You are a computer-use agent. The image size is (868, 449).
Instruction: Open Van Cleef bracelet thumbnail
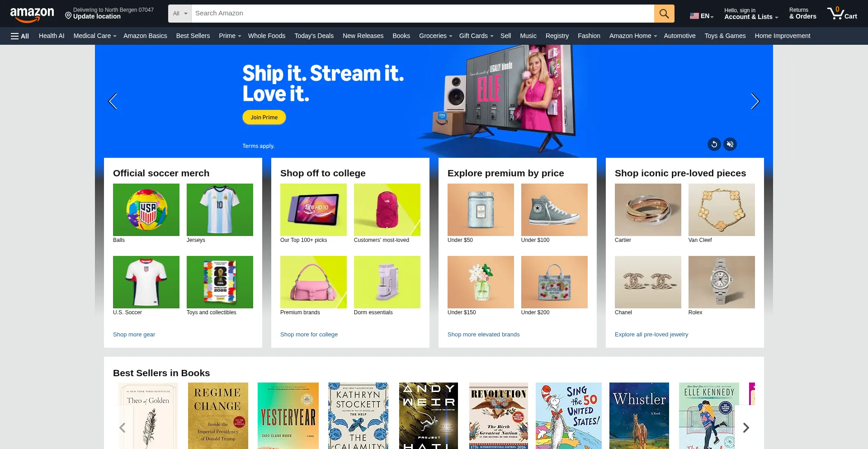pos(722,210)
